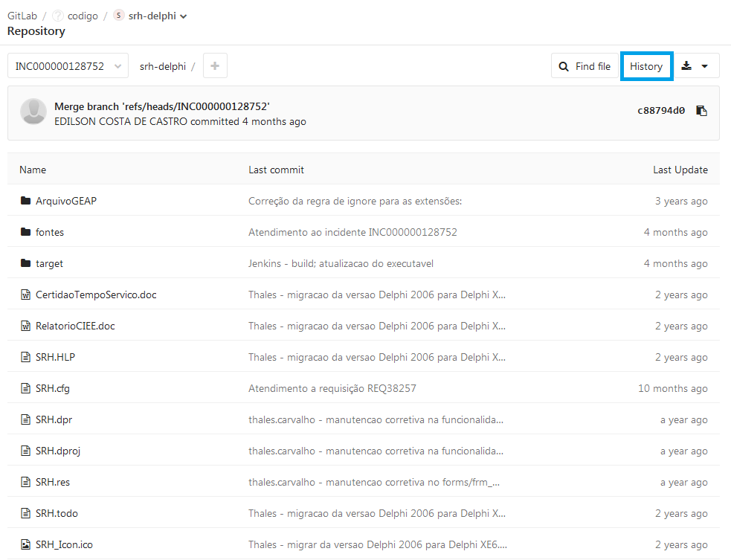731x560 pixels.
Task: Open the download options caret
Action: click(x=705, y=66)
